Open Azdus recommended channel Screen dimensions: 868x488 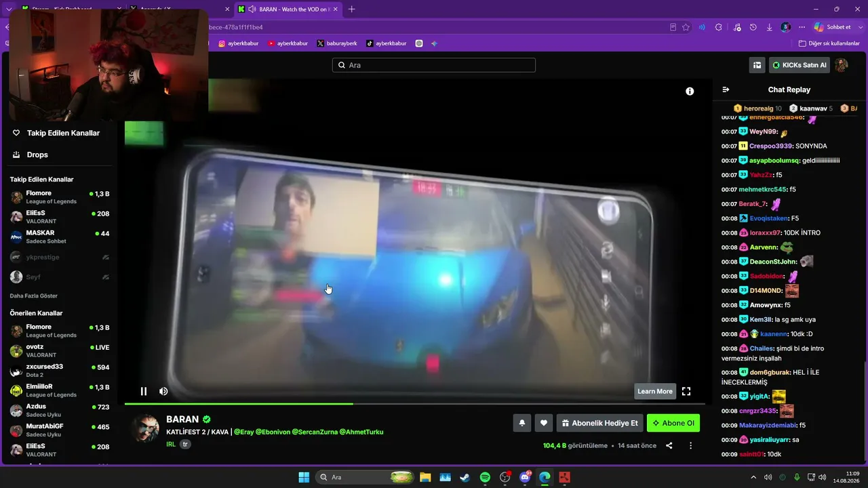click(x=60, y=410)
